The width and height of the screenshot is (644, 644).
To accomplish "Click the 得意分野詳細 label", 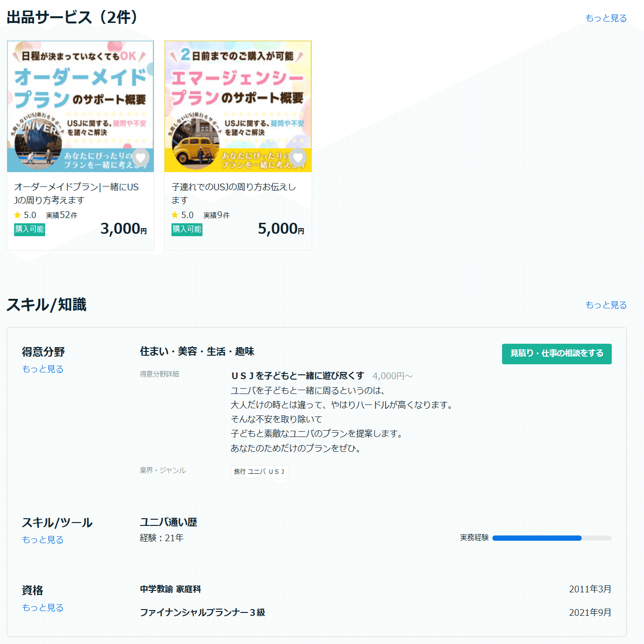I will coord(159,374).
